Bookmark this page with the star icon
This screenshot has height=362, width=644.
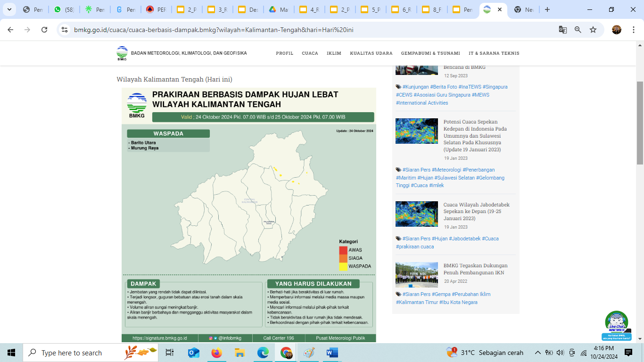coord(593,30)
